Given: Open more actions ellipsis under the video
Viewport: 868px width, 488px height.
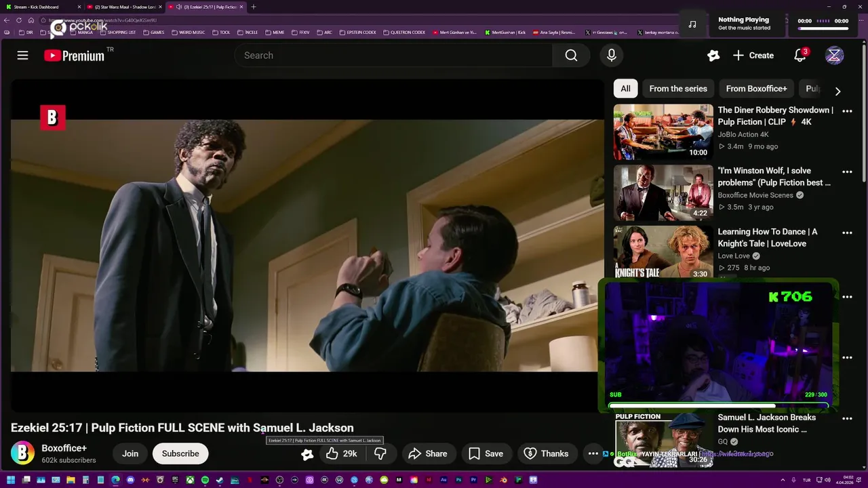Looking at the screenshot, I should point(593,453).
